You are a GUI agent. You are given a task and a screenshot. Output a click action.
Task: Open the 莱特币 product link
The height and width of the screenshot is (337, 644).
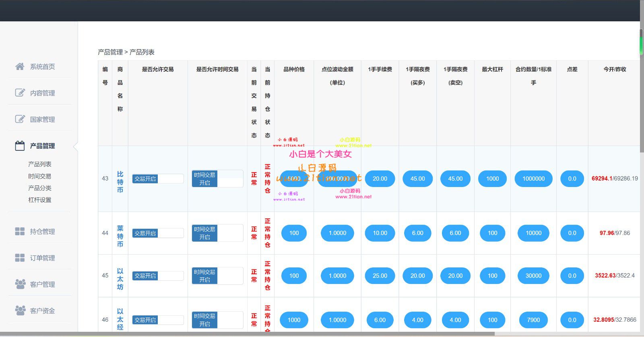(x=120, y=236)
